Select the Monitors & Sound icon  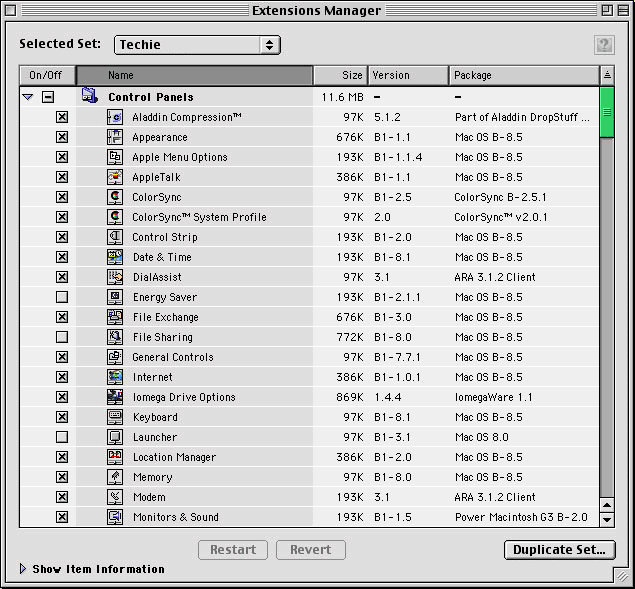point(115,517)
